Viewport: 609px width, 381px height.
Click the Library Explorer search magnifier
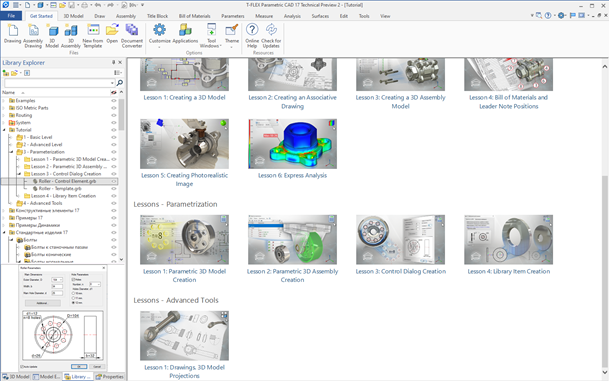120,83
